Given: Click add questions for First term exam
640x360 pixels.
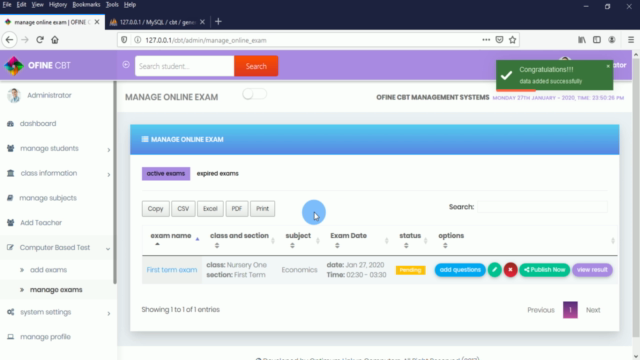Looking at the screenshot, I should pyautogui.click(x=460, y=270).
